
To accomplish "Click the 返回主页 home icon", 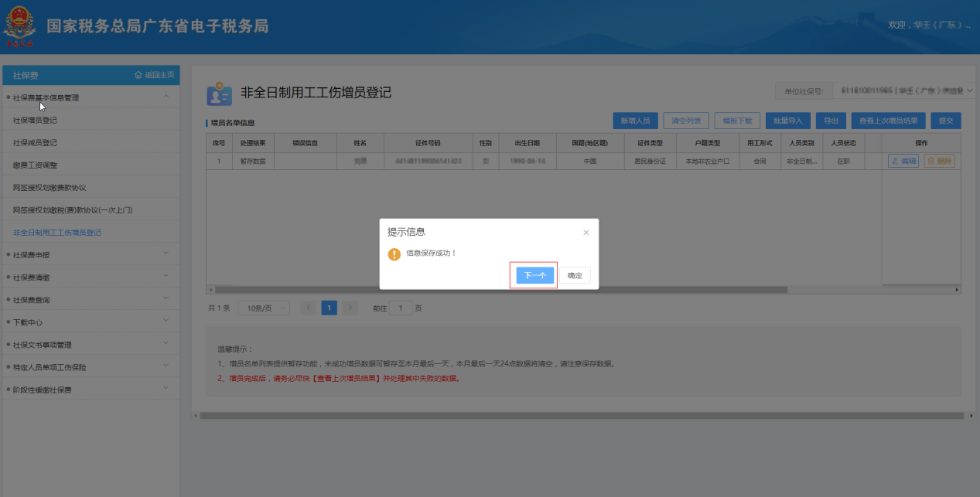I will click(138, 75).
